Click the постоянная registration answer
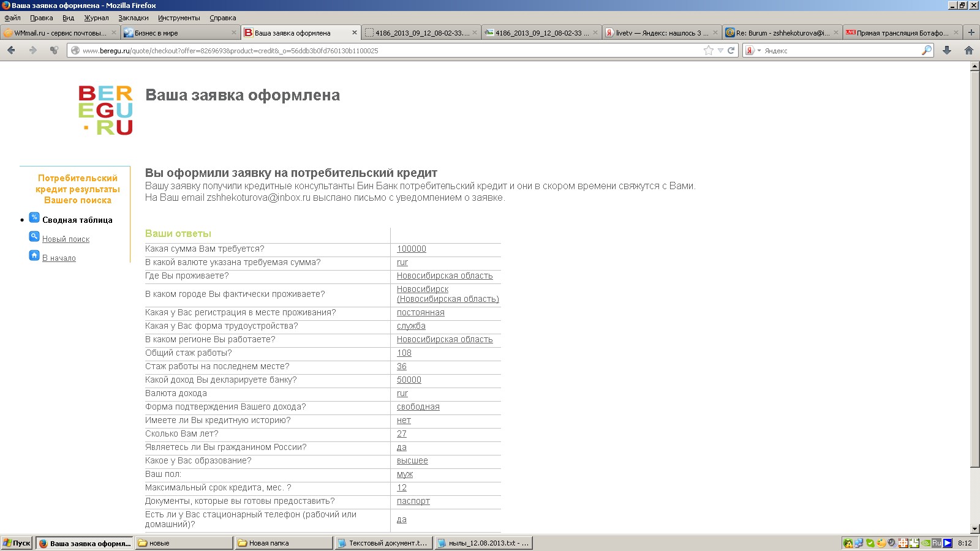The width and height of the screenshot is (980, 551). (x=421, y=312)
